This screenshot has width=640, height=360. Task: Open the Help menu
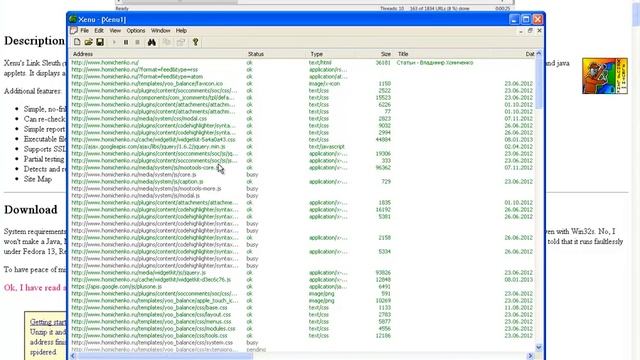[x=181, y=31]
